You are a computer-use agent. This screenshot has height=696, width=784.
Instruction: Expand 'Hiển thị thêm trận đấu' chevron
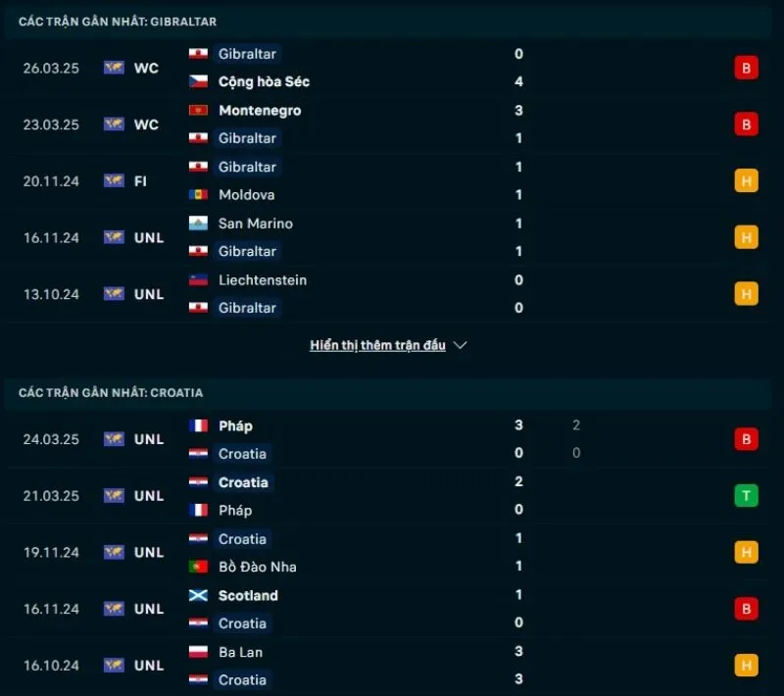[x=460, y=345]
